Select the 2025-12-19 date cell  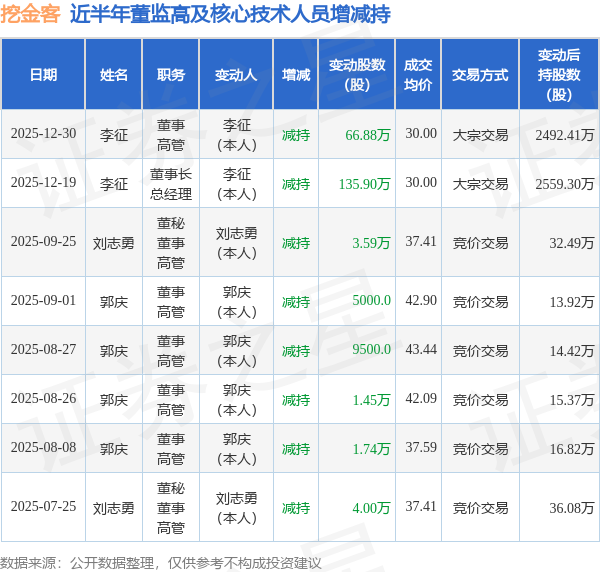[42, 183]
